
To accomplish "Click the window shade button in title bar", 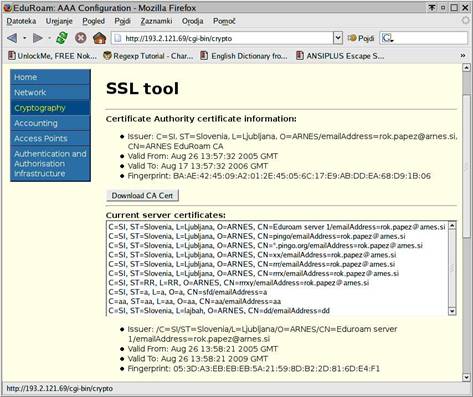I will 432,7.
